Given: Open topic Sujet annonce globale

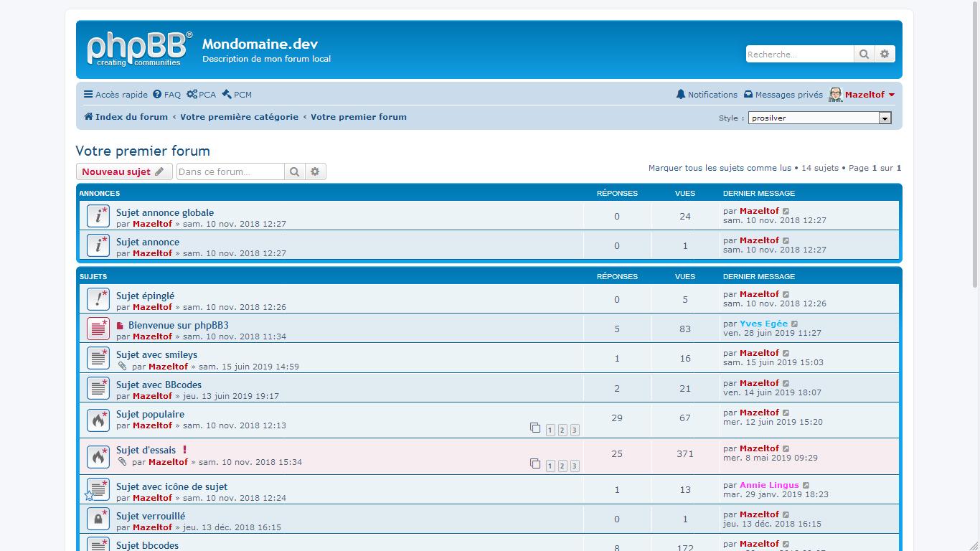Looking at the screenshot, I should pyautogui.click(x=165, y=212).
